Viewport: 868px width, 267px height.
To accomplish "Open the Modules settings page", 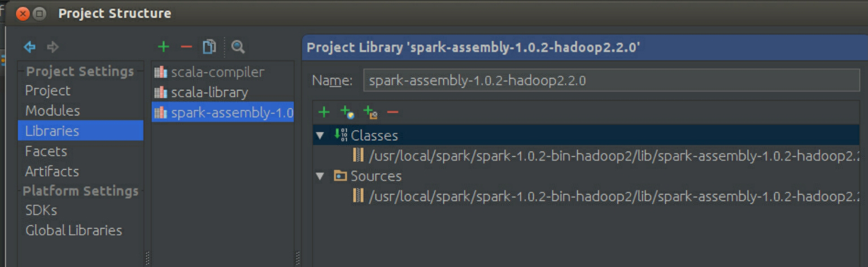I will [x=53, y=111].
